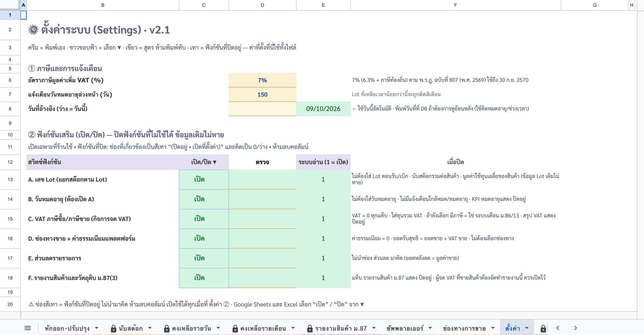Select the ระบบอ่าน (1 = เปิด) header cell
Viewport: 644px width, 335px height.
point(323,162)
